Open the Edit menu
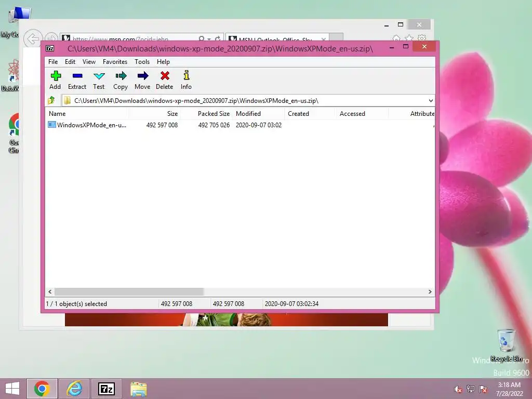532x399 pixels. click(70, 62)
